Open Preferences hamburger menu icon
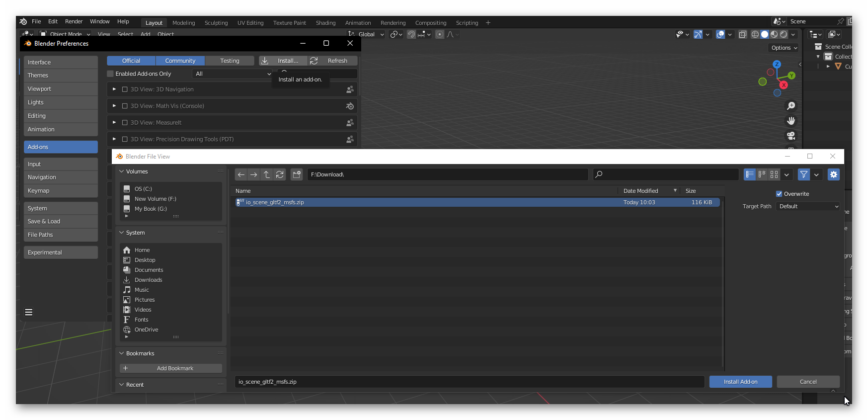Viewport: 868px width, 420px height. 29,312
